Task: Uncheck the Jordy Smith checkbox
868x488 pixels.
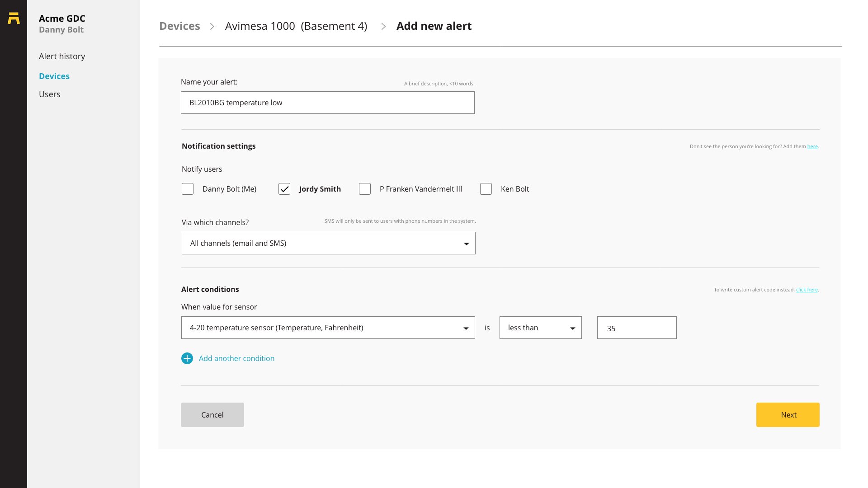Action: (284, 189)
